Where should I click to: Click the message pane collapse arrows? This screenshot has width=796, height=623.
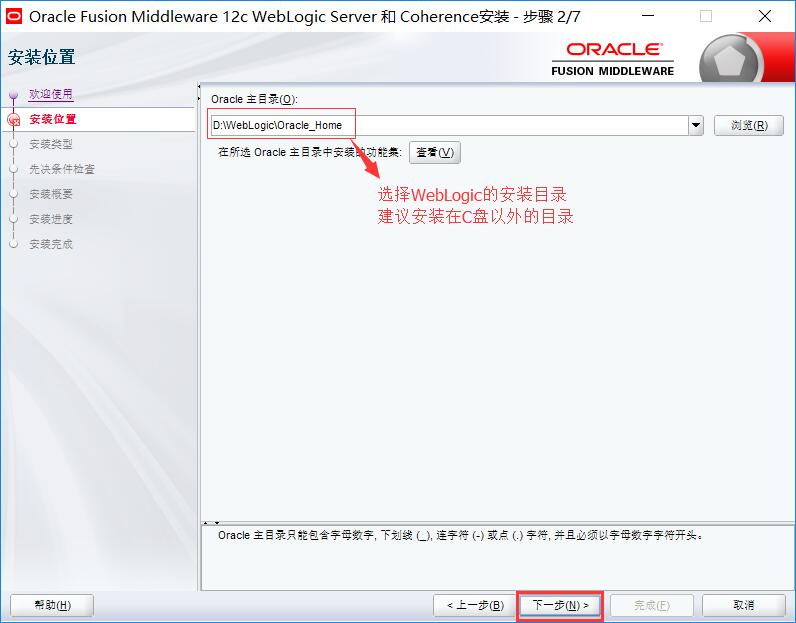click(x=211, y=522)
